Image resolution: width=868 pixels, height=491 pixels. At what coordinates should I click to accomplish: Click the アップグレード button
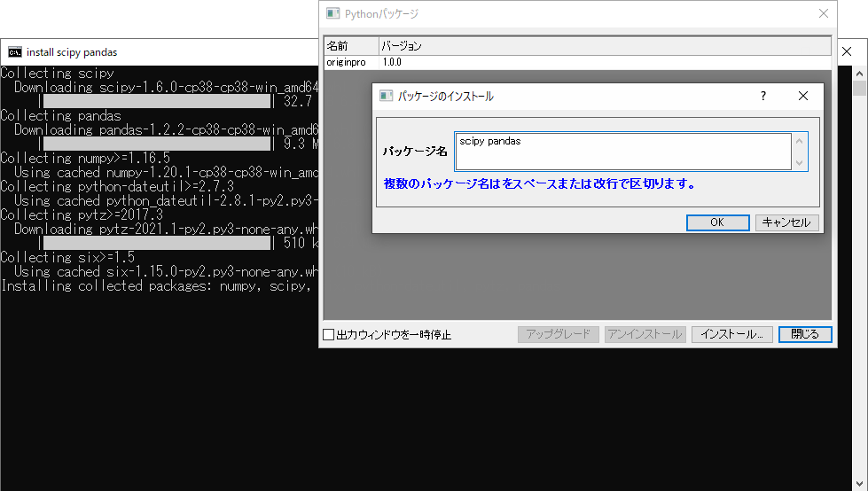(558, 334)
